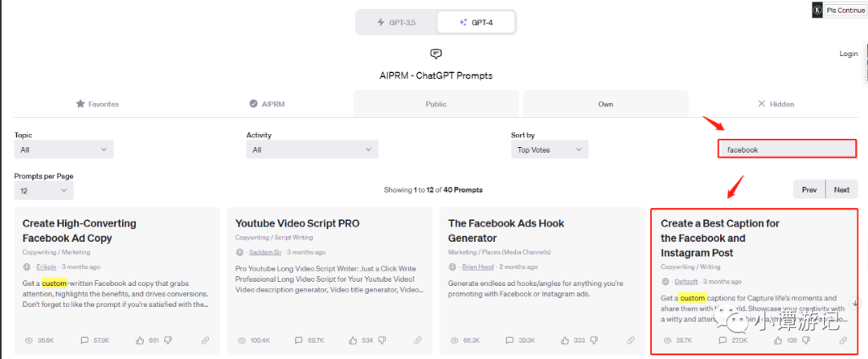Image resolution: width=868 pixels, height=359 pixels.
Task: Switch to the Own tab
Action: tap(606, 104)
